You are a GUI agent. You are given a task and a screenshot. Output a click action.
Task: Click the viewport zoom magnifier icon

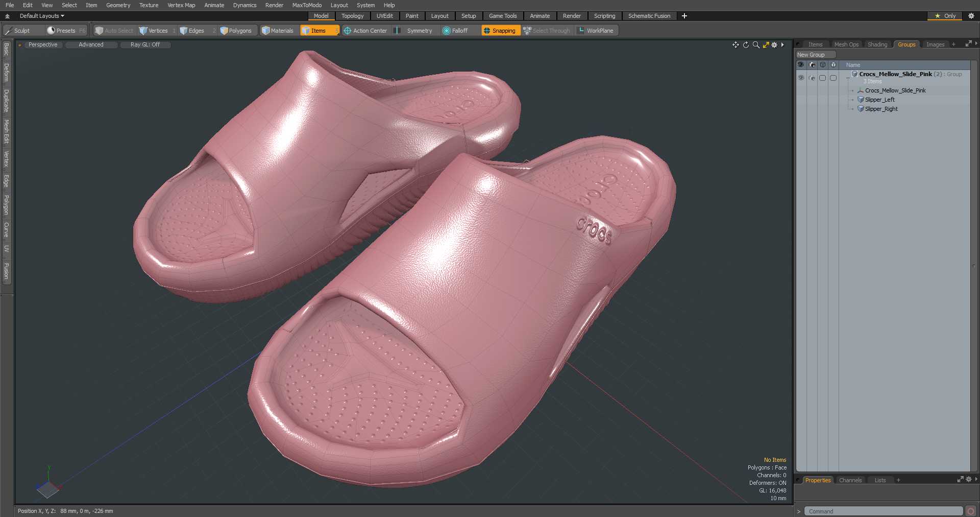756,45
